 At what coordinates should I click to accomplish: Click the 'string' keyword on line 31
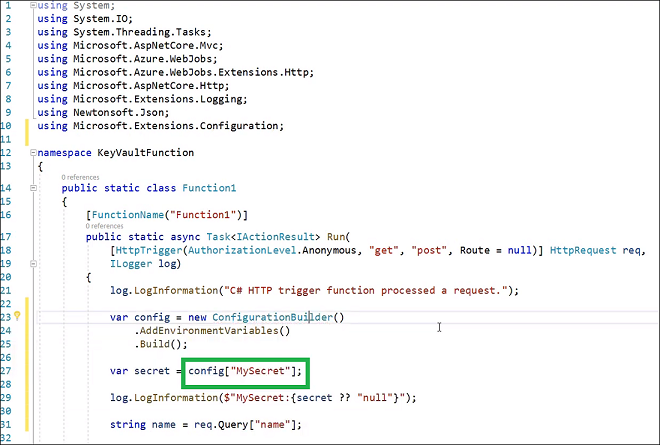pos(128,425)
